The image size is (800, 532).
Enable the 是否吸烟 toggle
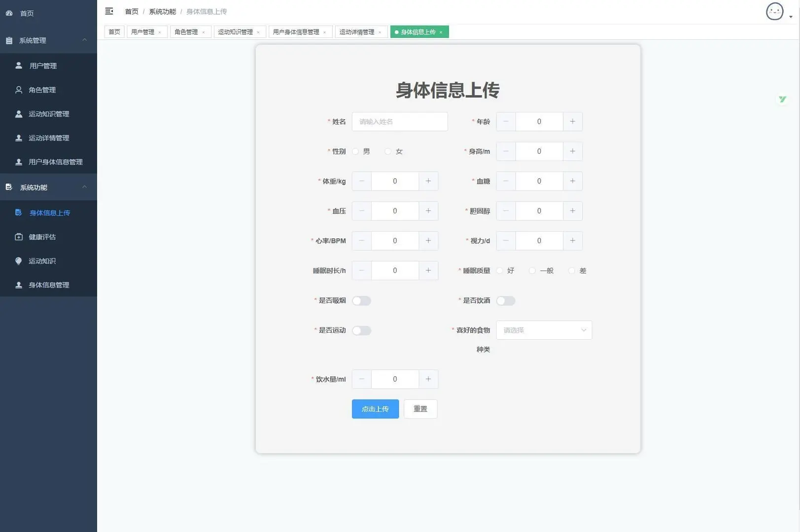[x=361, y=300]
